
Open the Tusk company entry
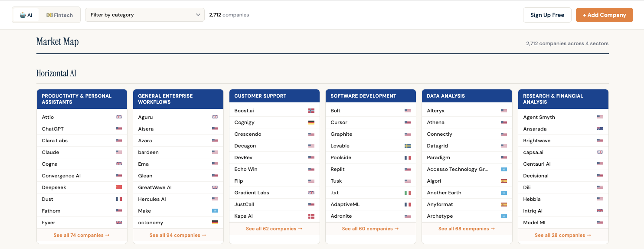[x=371, y=181]
